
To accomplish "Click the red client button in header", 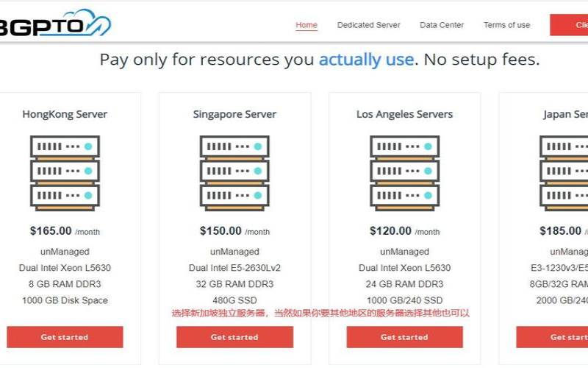I will click(570, 25).
